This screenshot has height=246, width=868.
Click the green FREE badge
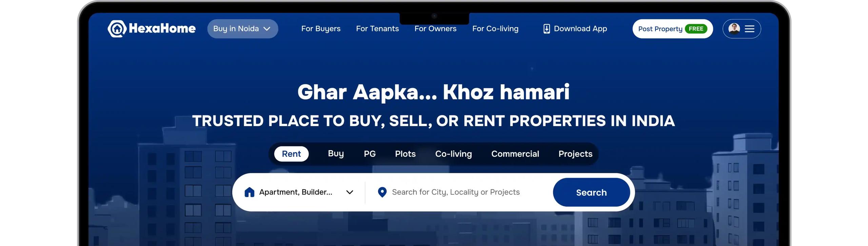point(696,29)
